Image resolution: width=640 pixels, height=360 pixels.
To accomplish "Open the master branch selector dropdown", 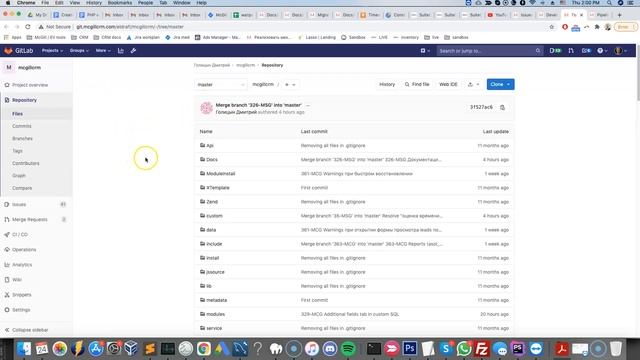I will tap(220, 84).
